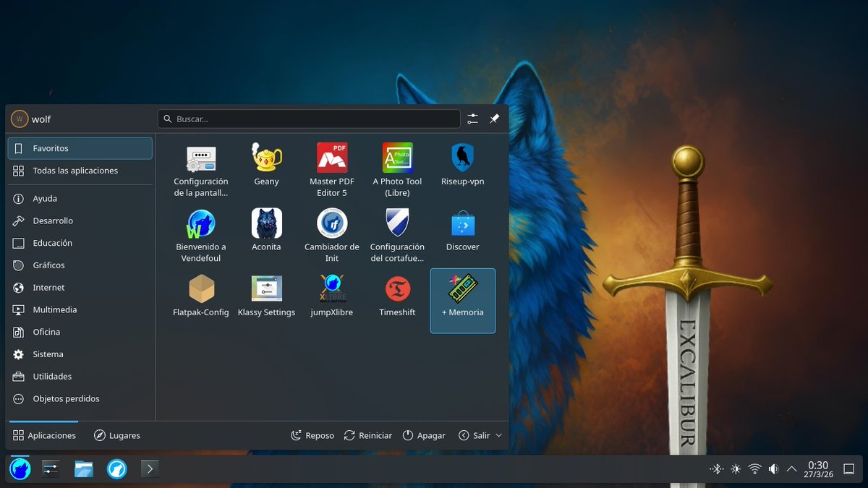Image resolution: width=868 pixels, height=488 pixels.
Task: Open Bienvenido a Vendefoul
Action: tap(201, 235)
